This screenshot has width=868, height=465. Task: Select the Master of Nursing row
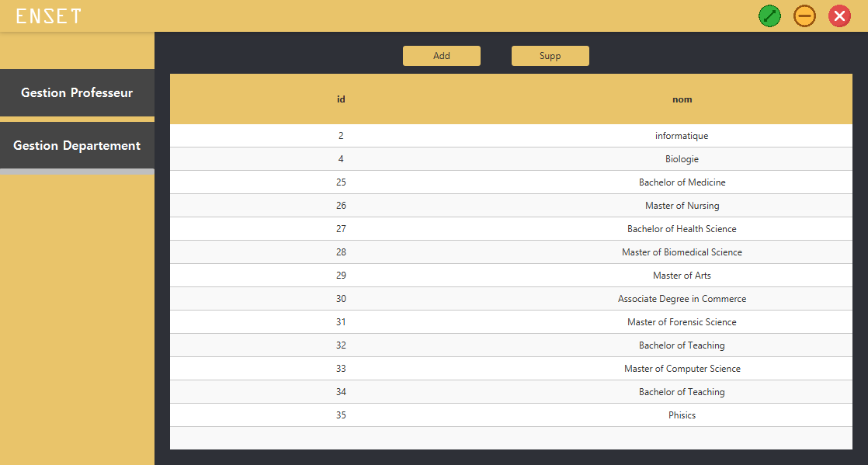click(x=511, y=206)
